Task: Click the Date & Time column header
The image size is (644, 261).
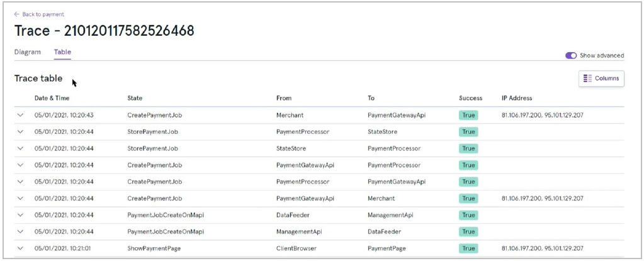Action: tap(52, 98)
